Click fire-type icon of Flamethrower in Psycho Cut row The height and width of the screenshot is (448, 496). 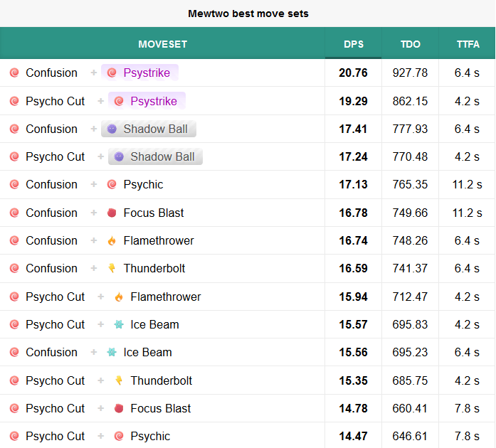[x=119, y=297]
